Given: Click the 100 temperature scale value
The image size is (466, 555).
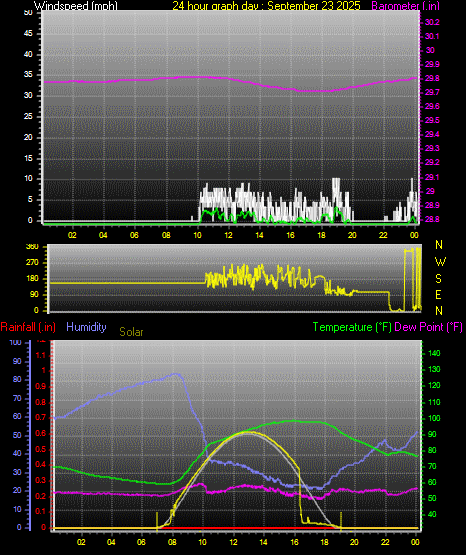Looking at the screenshot, I should (x=434, y=418).
